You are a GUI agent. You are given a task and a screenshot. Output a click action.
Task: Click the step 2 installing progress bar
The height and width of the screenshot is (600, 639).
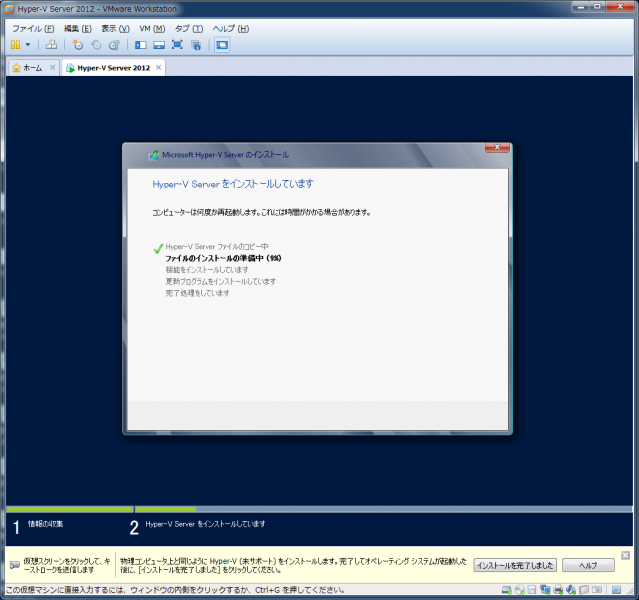pos(383,509)
